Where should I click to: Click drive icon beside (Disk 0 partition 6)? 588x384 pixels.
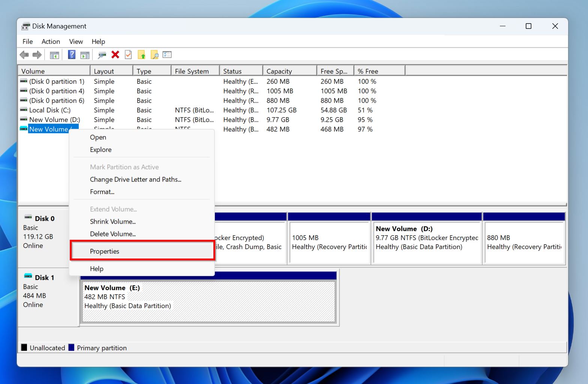pos(24,100)
